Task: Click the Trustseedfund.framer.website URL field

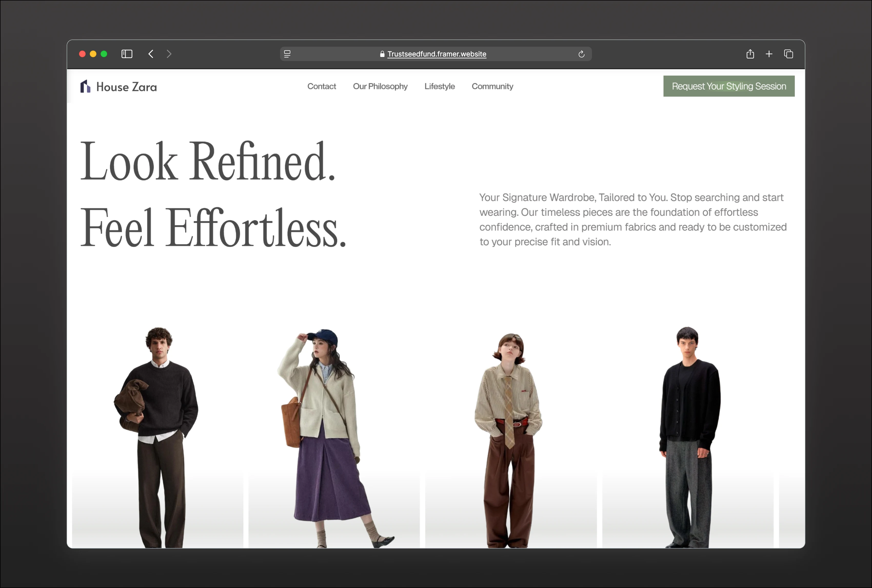Action: (436, 54)
